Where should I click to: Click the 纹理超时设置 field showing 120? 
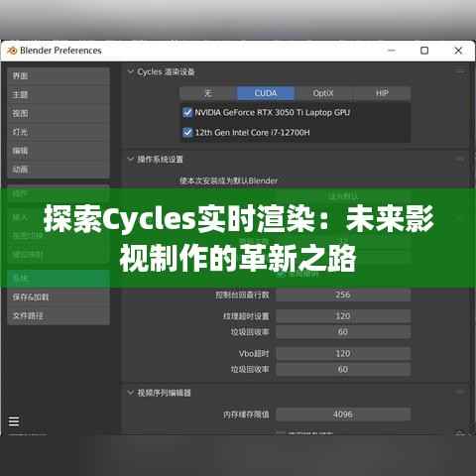pos(343,316)
